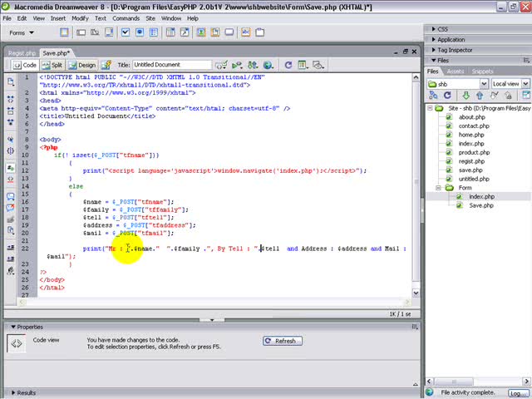Switch to the Regist.php document tab

pyautogui.click(x=20, y=52)
